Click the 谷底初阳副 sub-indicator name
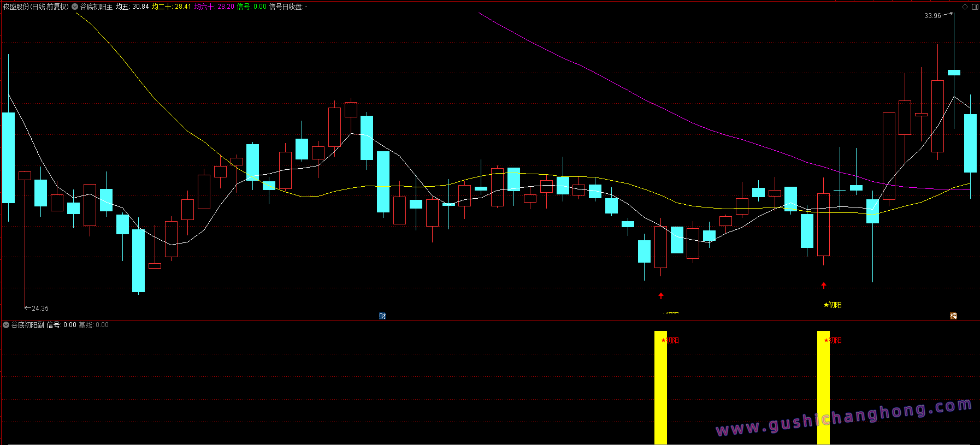The height and width of the screenshot is (445, 980). (x=28, y=325)
